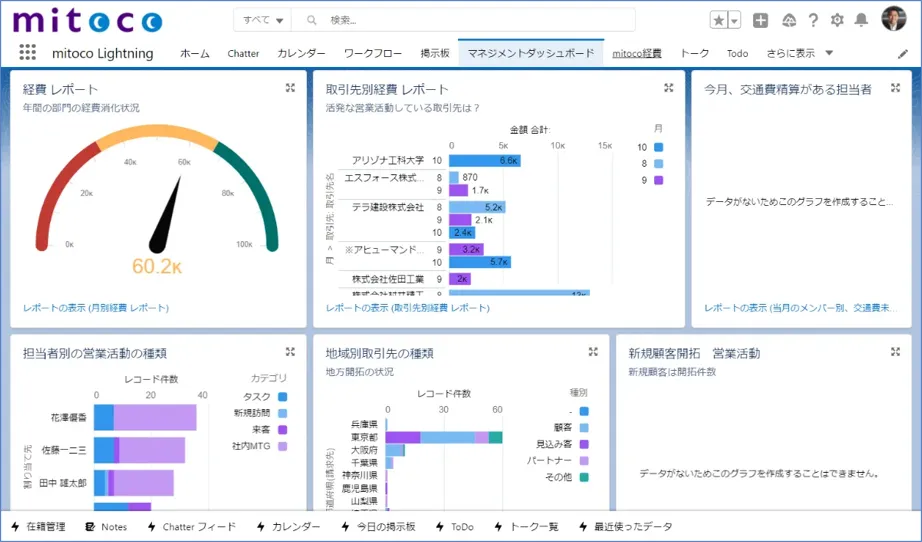Open the help question mark icon
The image size is (922, 542).
(813, 20)
